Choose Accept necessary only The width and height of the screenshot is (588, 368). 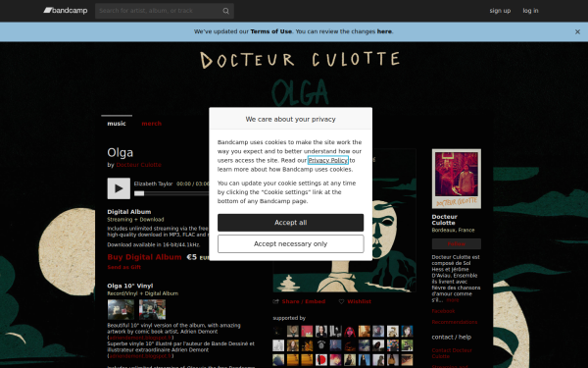point(291,244)
